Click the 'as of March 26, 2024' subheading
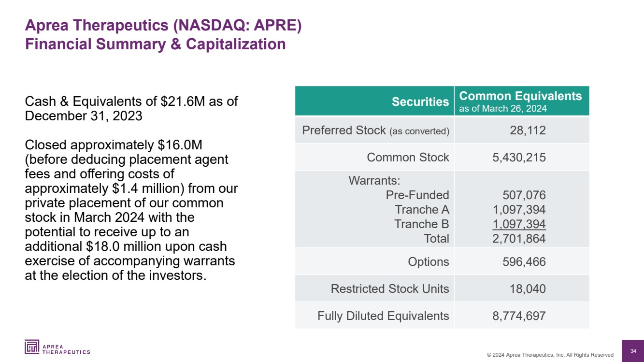644x362 pixels. [502, 109]
